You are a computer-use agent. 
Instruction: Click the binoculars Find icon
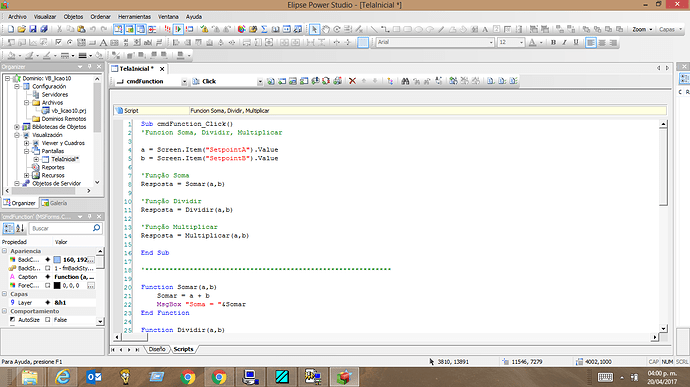click(405, 81)
